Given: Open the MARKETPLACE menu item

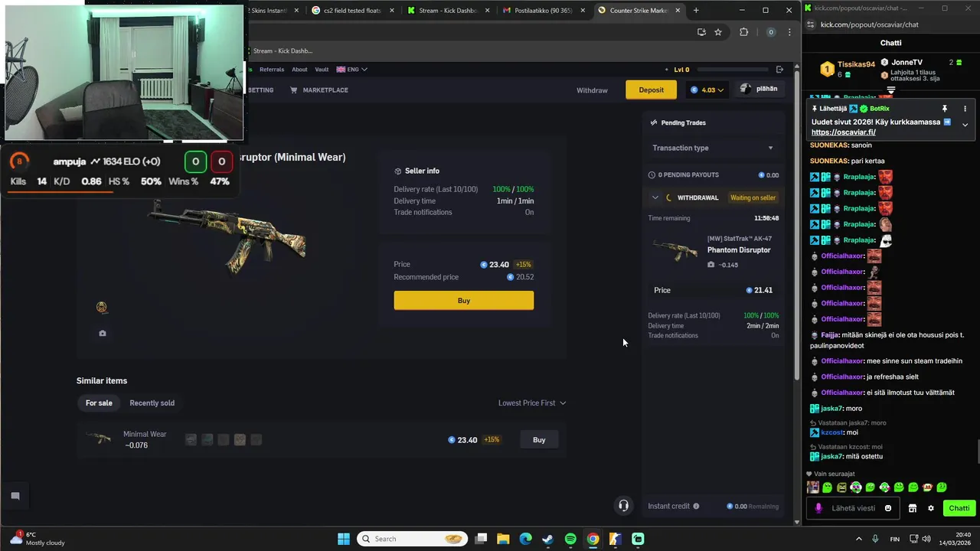Looking at the screenshot, I should click(319, 90).
